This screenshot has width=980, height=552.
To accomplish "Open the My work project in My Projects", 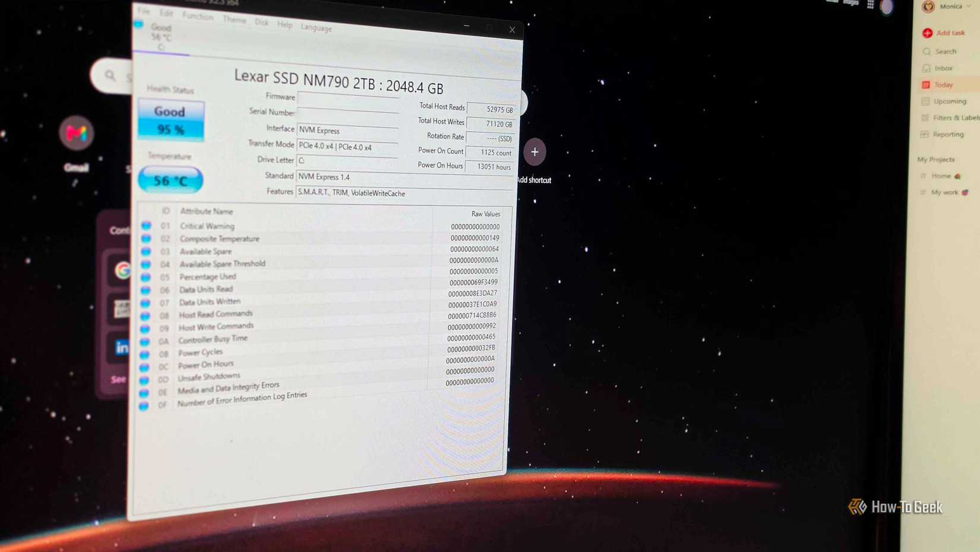I will (x=944, y=193).
